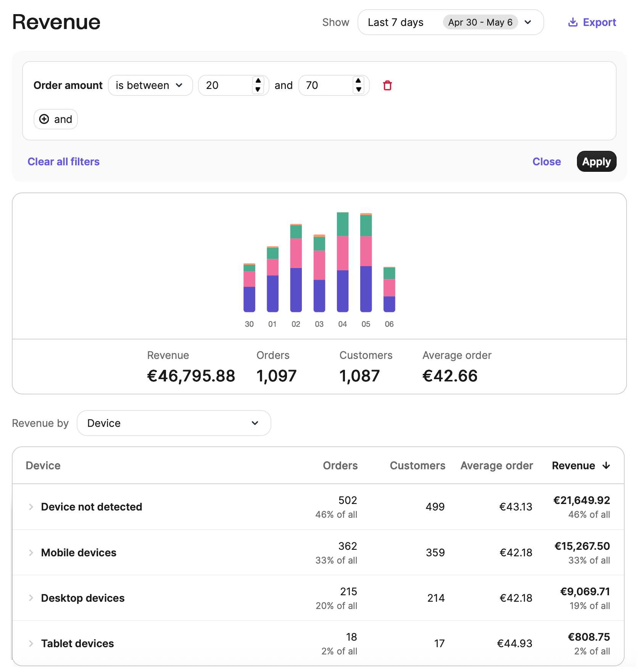Click the 'Clear all filters' link

pyautogui.click(x=63, y=162)
